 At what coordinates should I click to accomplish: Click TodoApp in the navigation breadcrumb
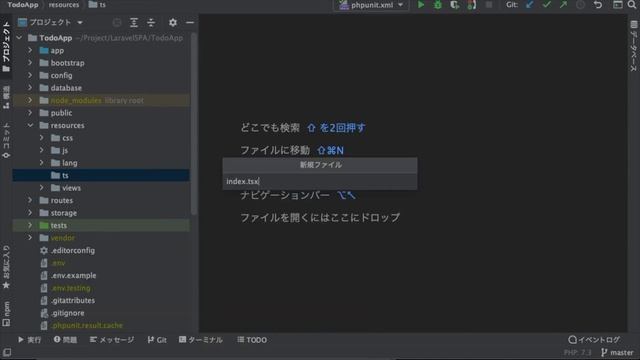click(23, 5)
